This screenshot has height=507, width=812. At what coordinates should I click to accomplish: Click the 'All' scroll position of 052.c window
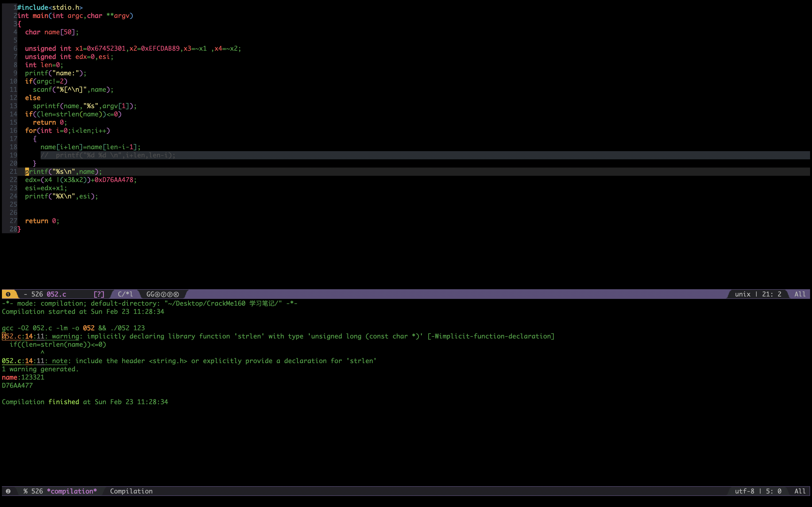(800, 294)
